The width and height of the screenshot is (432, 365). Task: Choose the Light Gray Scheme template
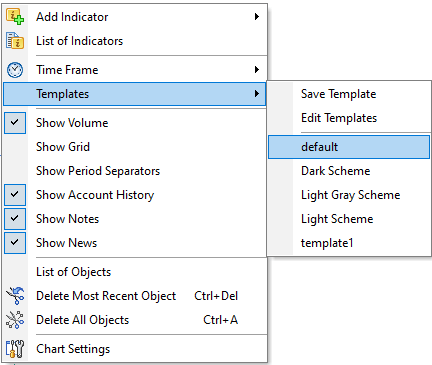point(349,195)
